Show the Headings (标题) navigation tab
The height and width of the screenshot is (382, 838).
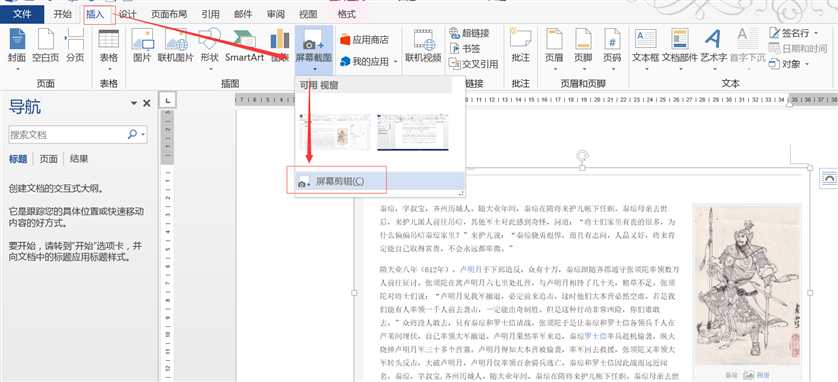[18, 159]
